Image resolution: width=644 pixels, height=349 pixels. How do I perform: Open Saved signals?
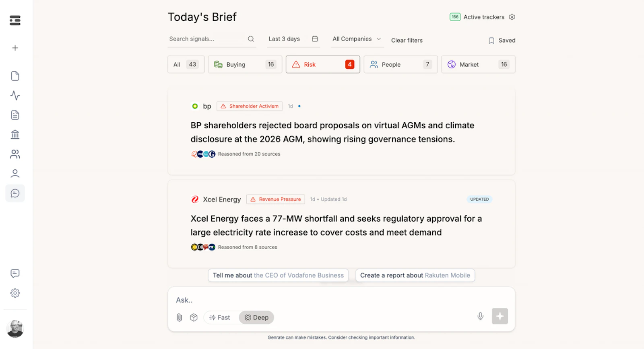502,41
